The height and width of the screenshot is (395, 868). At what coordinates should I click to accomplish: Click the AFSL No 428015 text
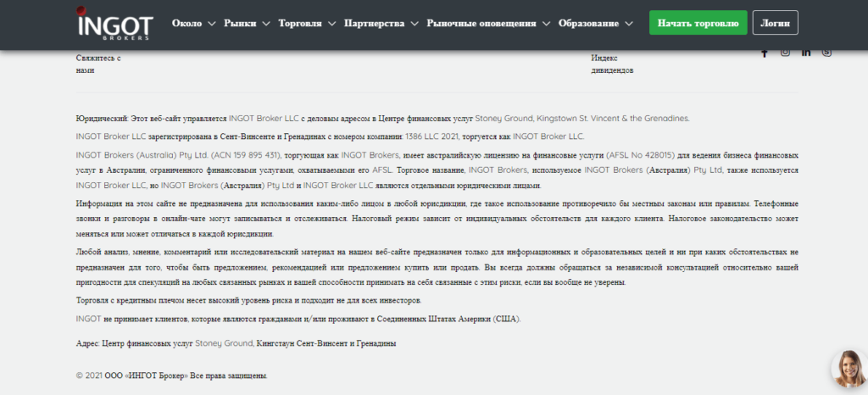pyautogui.click(x=642, y=155)
